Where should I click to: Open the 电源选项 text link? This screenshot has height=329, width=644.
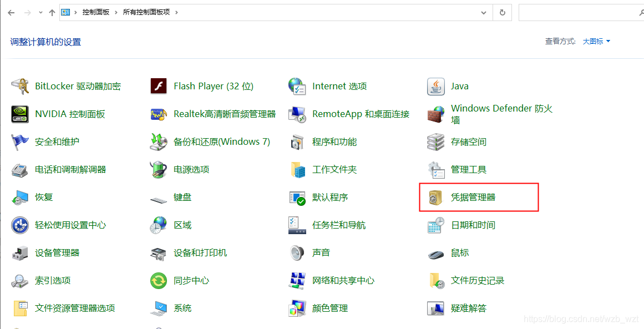191,170
